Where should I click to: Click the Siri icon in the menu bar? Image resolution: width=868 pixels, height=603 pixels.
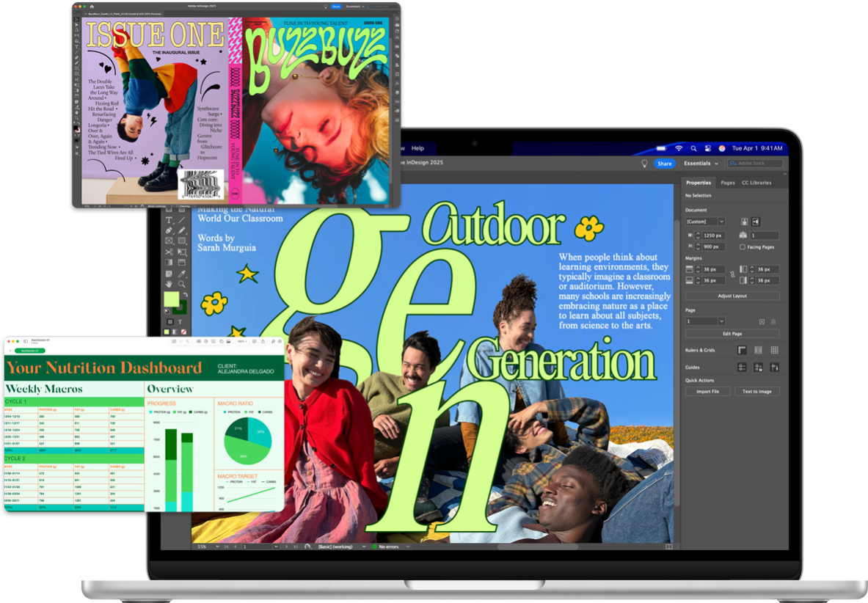click(722, 148)
